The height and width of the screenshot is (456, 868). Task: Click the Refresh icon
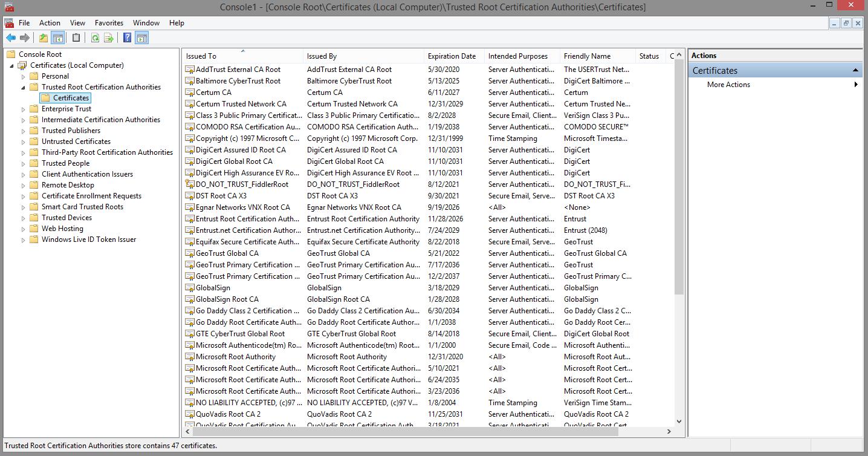[x=95, y=37]
